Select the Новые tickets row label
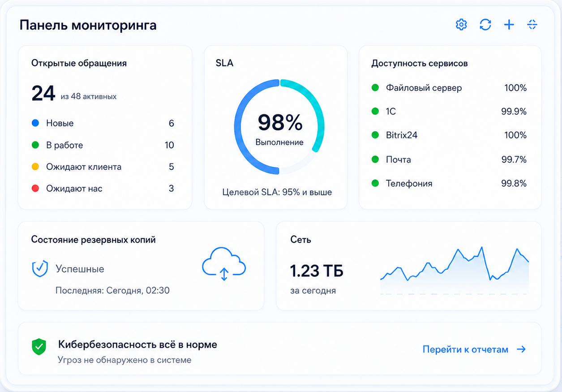The width and height of the screenshot is (562, 392). [x=60, y=123]
